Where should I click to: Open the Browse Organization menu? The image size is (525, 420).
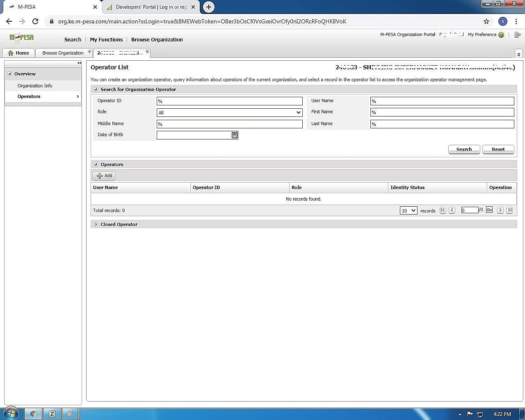(x=157, y=39)
